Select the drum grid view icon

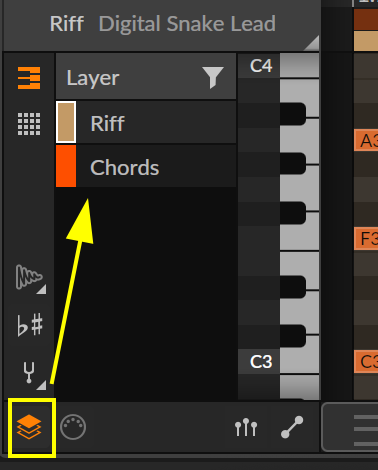[x=29, y=124]
